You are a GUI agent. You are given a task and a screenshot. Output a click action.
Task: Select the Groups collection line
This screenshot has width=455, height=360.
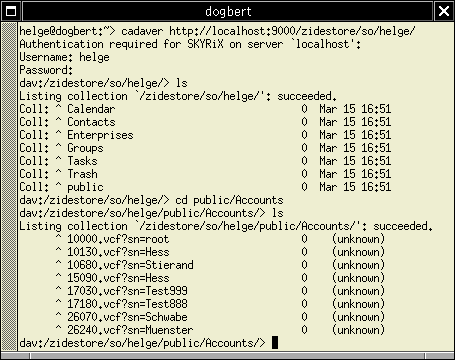(x=205, y=148)
